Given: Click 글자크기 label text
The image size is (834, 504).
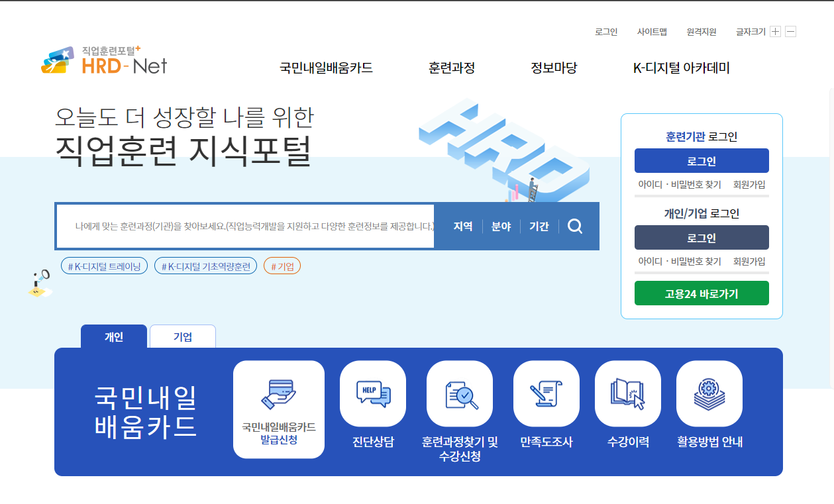Looking at the screenshot, I should 751,32.
